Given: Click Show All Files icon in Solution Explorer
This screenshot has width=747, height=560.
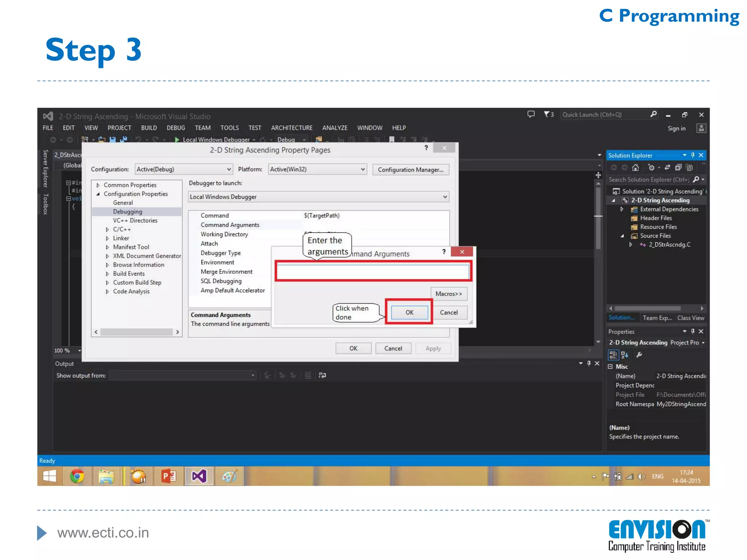Looking at the screenshot, I should [x=689, y=167].
